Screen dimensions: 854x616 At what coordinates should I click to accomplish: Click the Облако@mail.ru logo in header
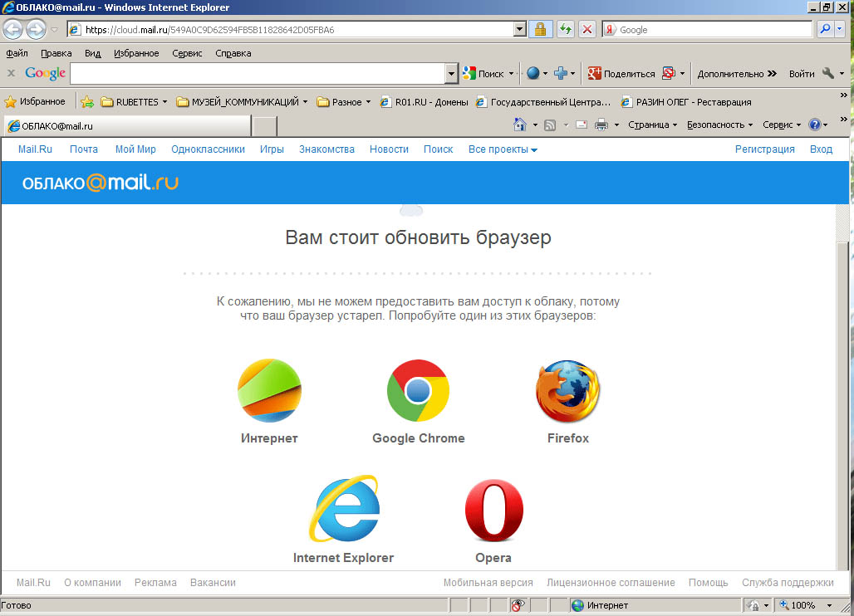pyautogui.click(x=101, y=183)
